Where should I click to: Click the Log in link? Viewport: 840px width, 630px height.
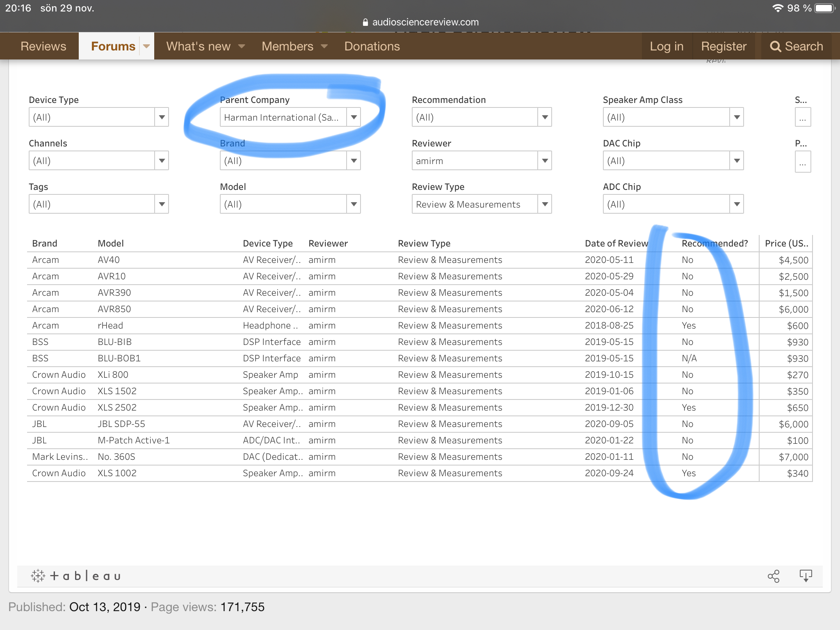[667, 46]
